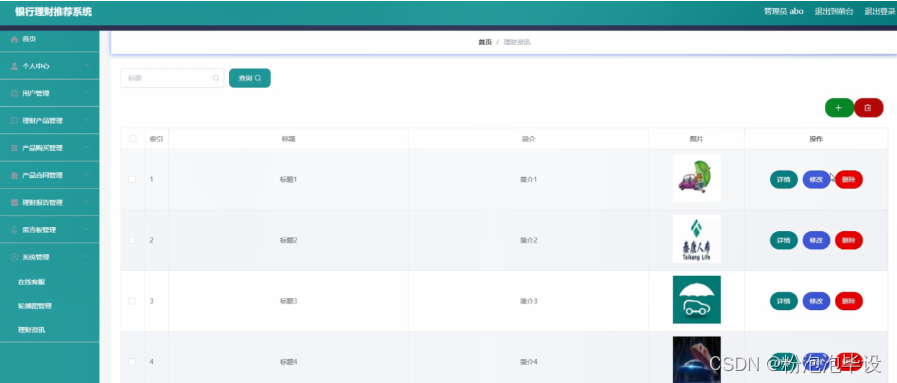
Task: Click the list icon beside 产品购买管理
Action: (15, 148)
